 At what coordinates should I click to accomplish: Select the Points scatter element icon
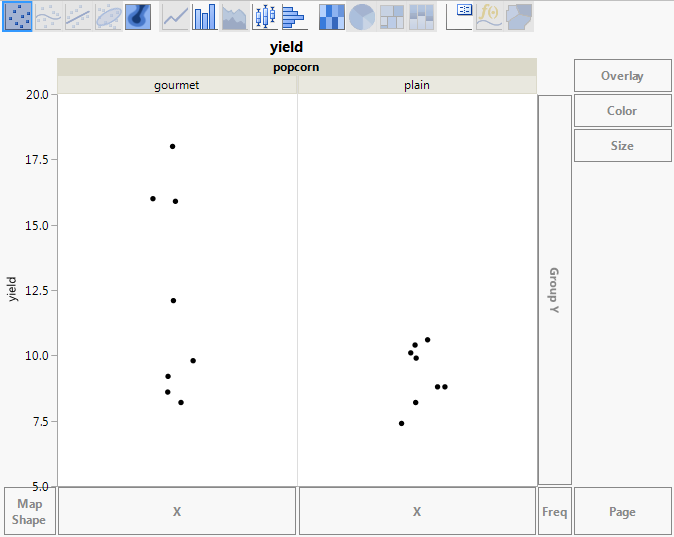click(x=17, y=17)
